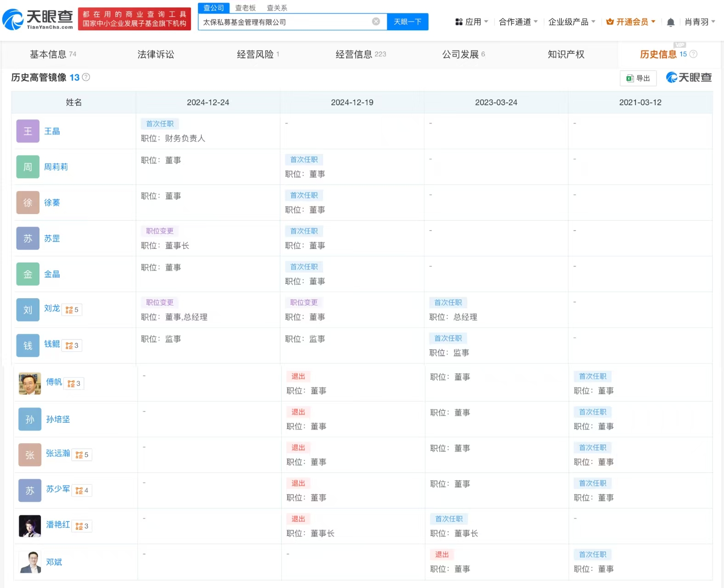The image size is (724, 588).
Task: Click the red promotional banner
Action: (x=135, y=19)
